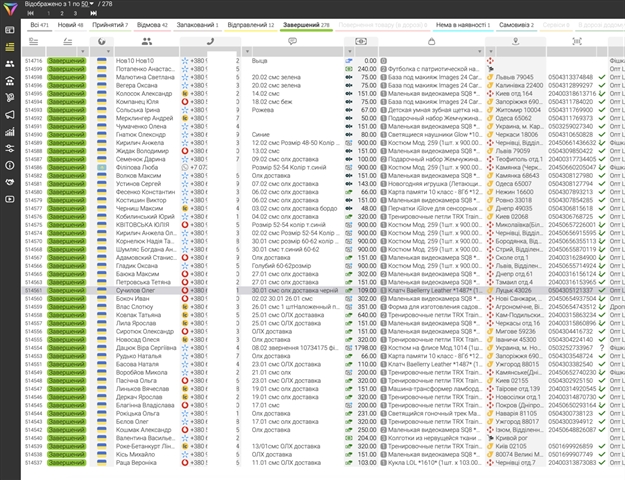Click the phone column header icon
Viewport: 625px width, 480px height.
(209, 41)
